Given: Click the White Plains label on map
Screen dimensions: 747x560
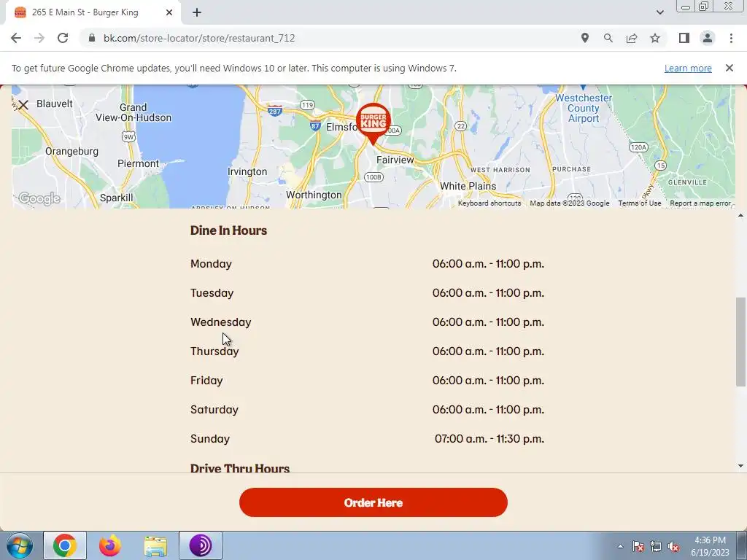Looking at the screenshot, I should click(x=468, y=186).
